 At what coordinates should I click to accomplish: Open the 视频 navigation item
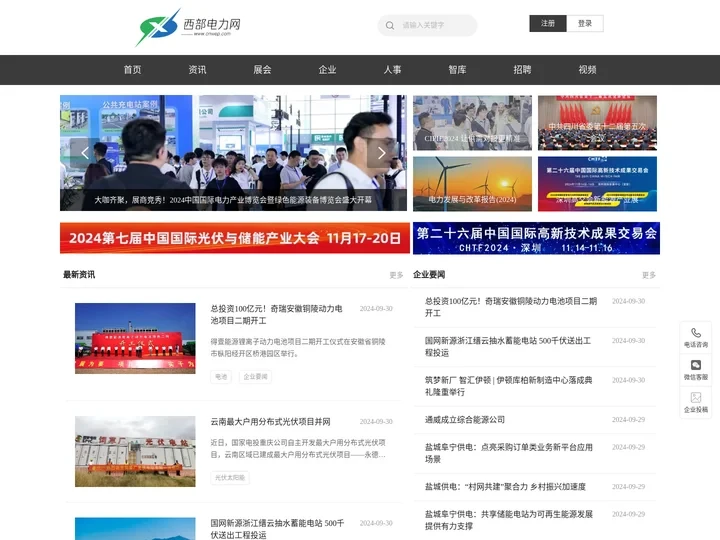[587, 70]
